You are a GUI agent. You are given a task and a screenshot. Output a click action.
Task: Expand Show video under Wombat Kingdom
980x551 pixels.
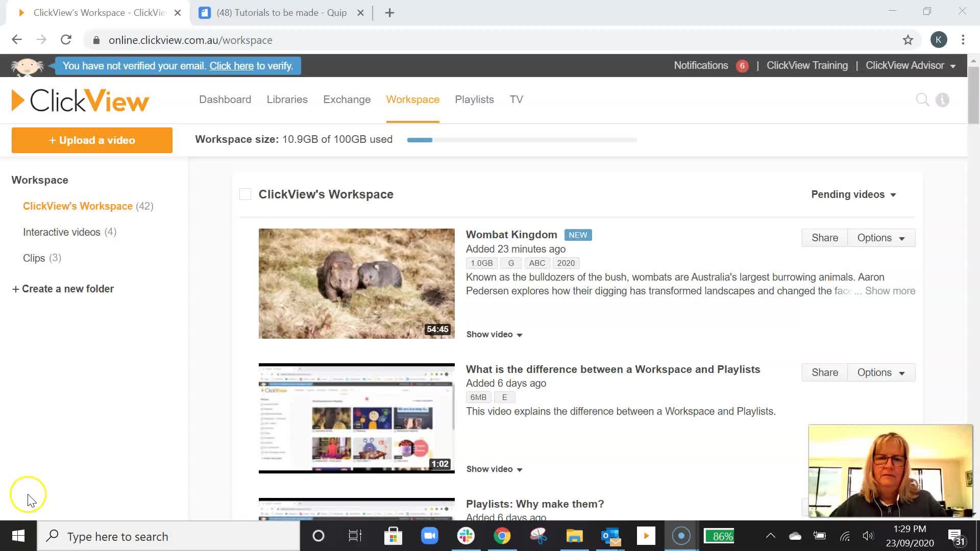pyautogui.click(x=494, y=334)
